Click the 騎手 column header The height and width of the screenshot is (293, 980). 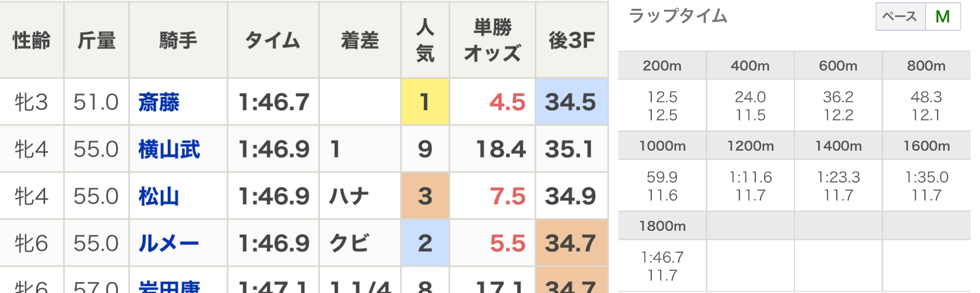click(178, 40)
